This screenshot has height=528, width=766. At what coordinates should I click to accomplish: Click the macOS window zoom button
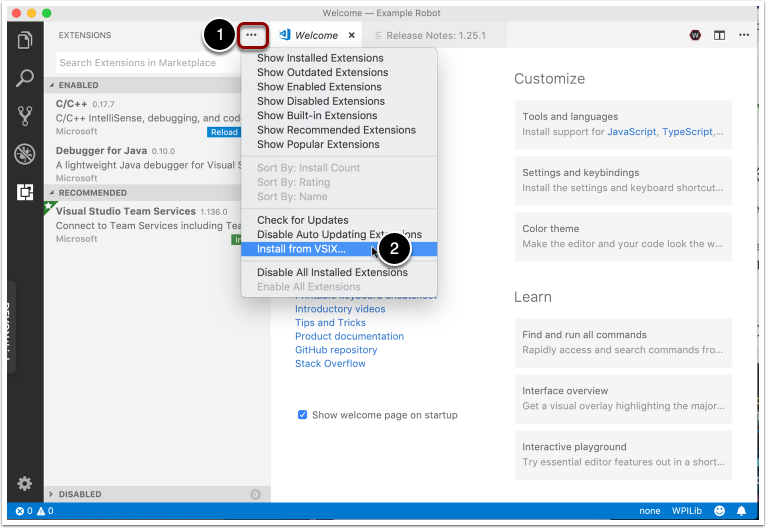tap(46, 13)
